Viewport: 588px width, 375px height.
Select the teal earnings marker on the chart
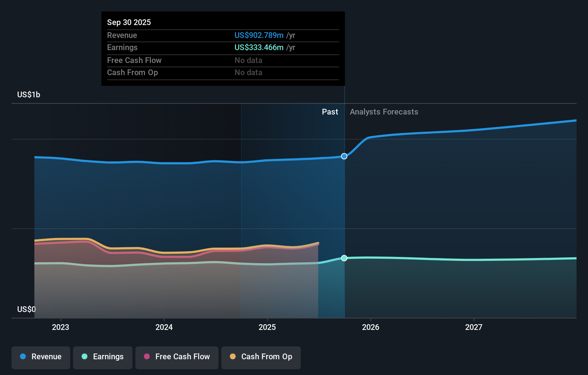pyautogui.click(x=344, y=258)
